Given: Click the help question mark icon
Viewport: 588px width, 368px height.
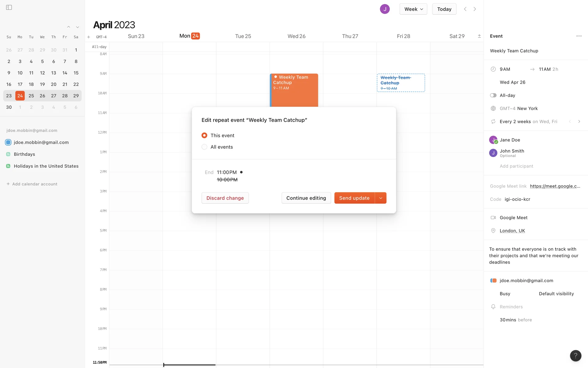Looking at the screenshot, I should (x=575, y=355).
